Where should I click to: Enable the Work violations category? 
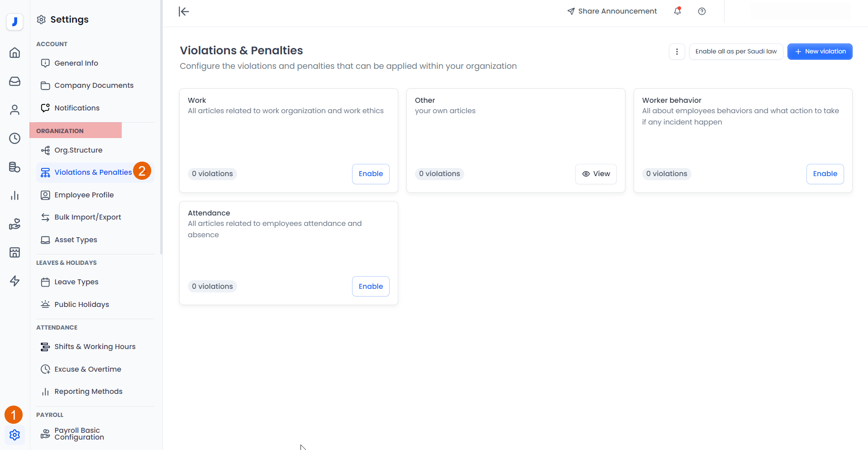[x=370, y=174]
